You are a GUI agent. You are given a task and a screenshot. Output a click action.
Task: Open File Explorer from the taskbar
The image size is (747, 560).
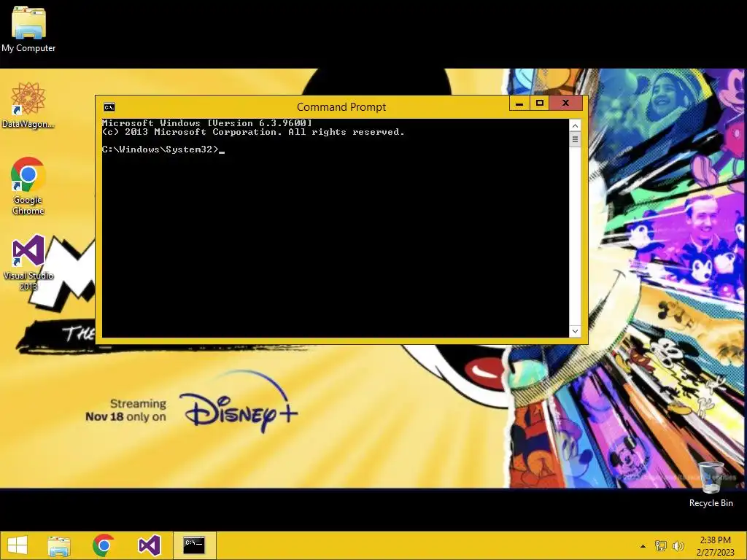click(x=59, y=545)
